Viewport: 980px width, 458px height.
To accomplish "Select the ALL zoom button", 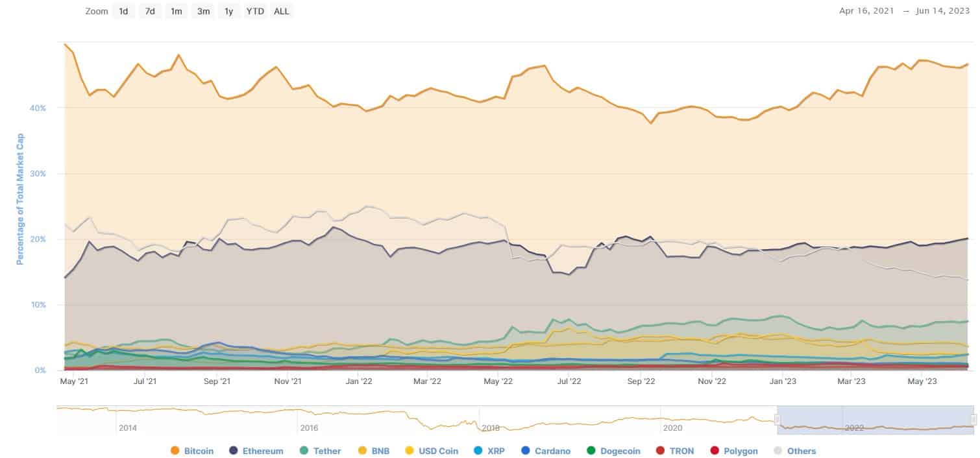I will coord(281,11).
